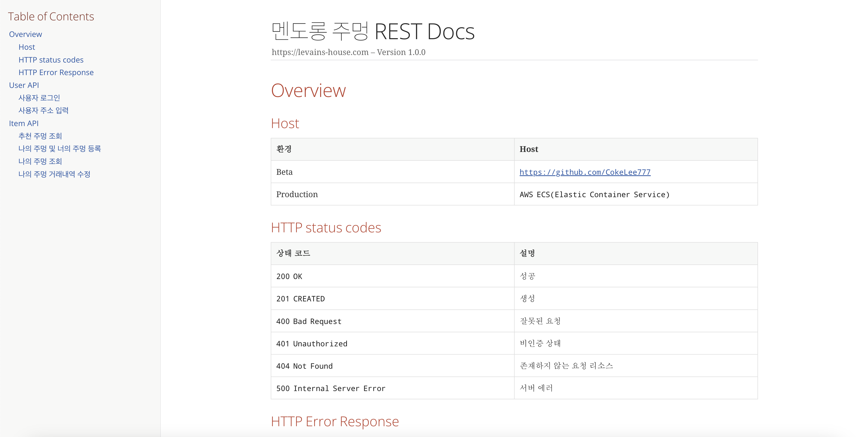Click the Host section heading

coord(285,124)
